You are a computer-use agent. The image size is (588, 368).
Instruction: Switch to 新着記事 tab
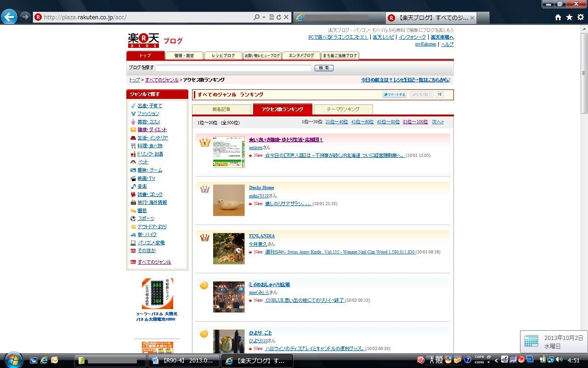221,109
